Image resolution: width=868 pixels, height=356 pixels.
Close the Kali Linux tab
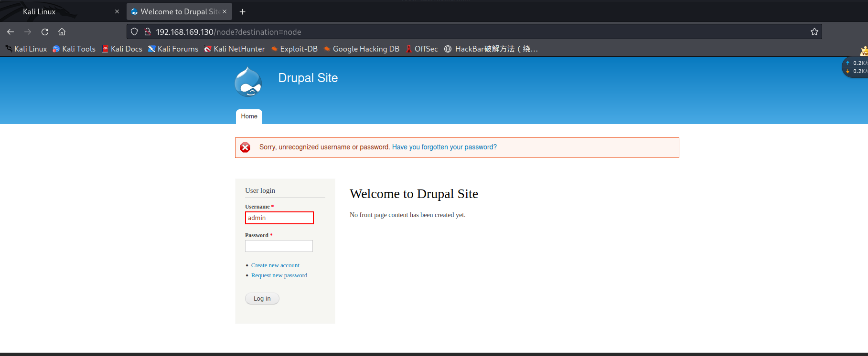pos(117,11)
